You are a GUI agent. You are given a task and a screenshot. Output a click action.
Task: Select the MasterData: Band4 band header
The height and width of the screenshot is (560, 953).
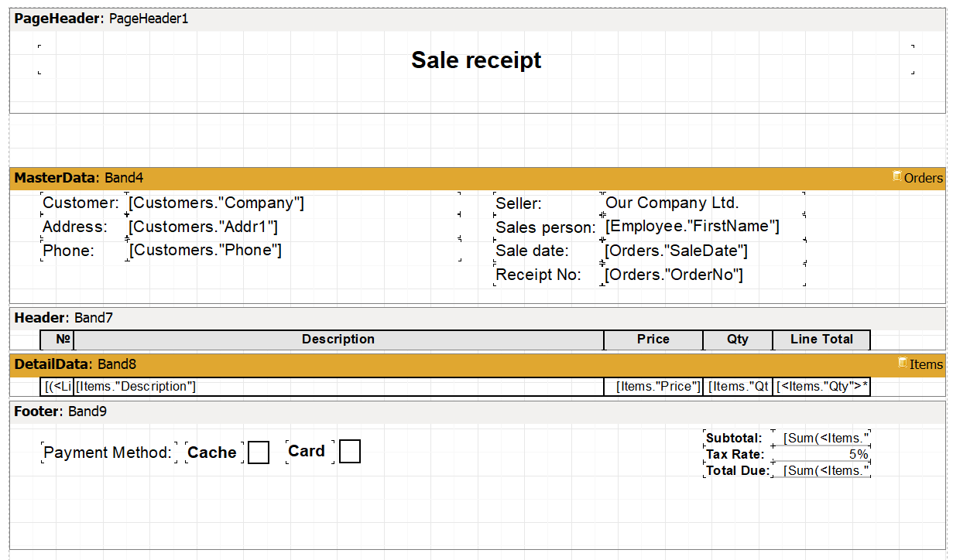478,178
